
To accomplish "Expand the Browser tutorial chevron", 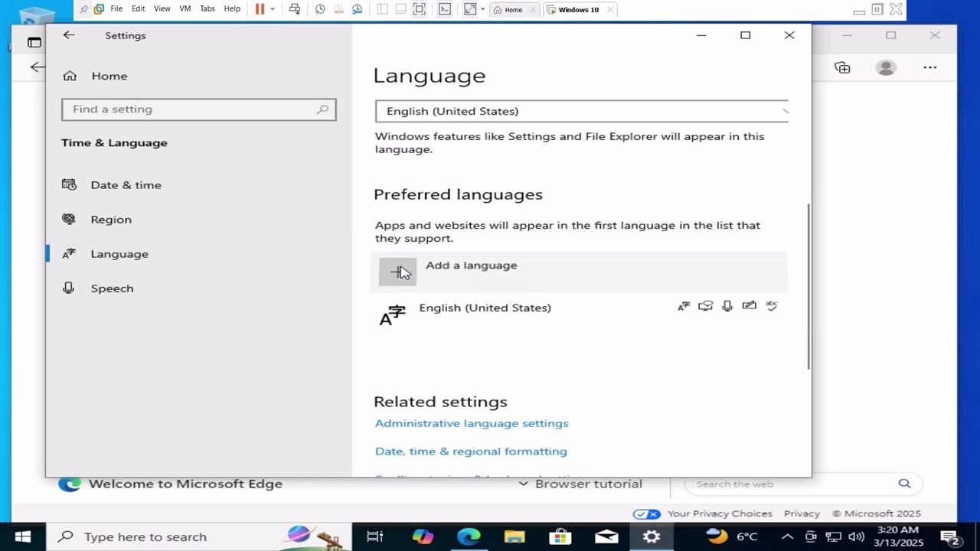I will [523, 484].
